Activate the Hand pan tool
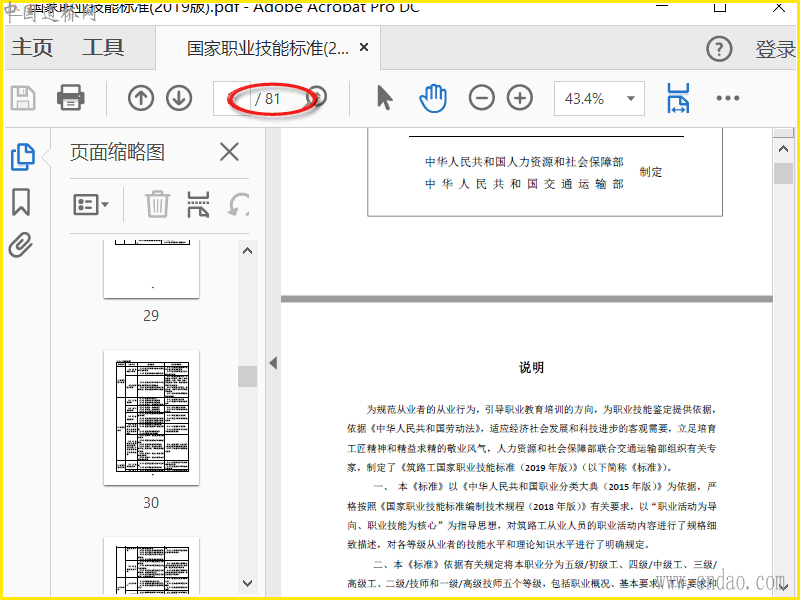 433,98
